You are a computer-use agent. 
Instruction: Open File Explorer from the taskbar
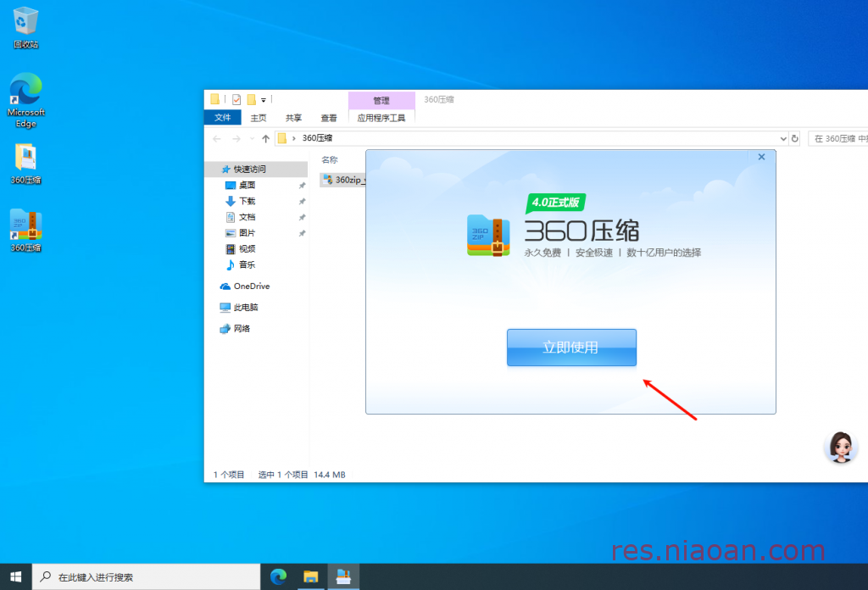[x=310, y=576]
